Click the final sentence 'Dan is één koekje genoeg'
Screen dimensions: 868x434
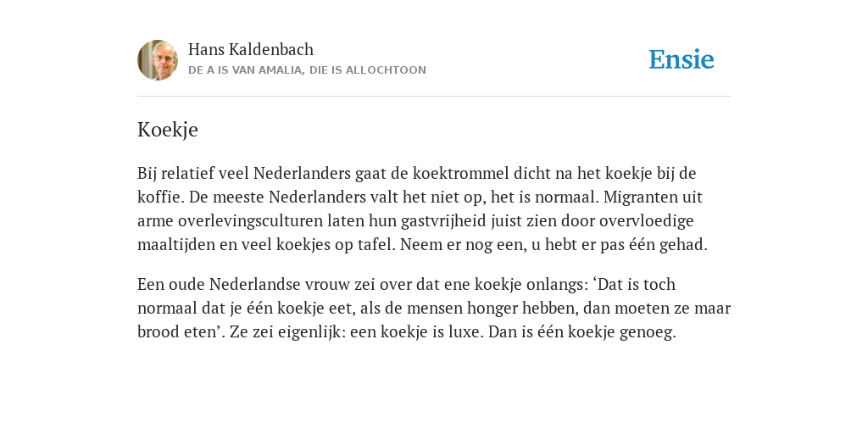pos(582,332)
